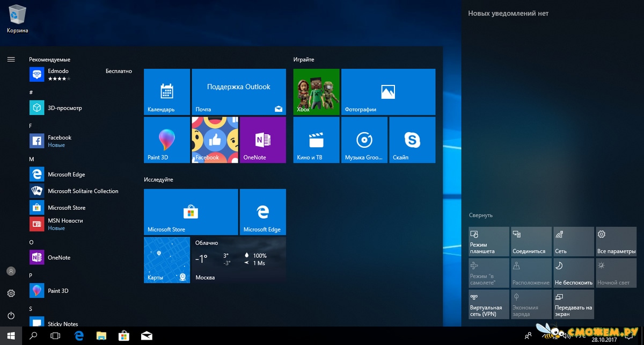Viewport: 644px width, 345px height.
Task: Open the Сеть quick action
Action: (x=574, y=241)
